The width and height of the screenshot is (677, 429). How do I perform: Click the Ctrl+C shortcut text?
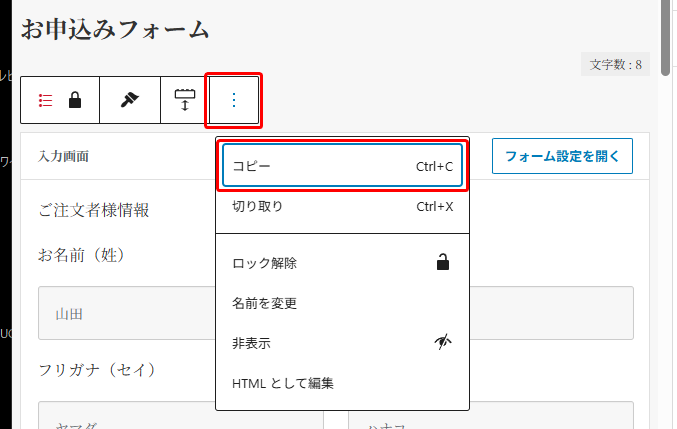click(x=434, y=167)
